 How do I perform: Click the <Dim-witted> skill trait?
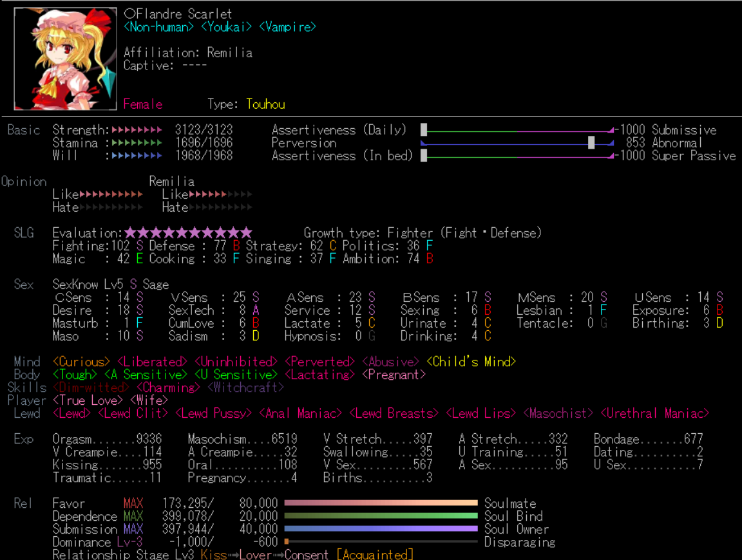click(x=91, y=388)
